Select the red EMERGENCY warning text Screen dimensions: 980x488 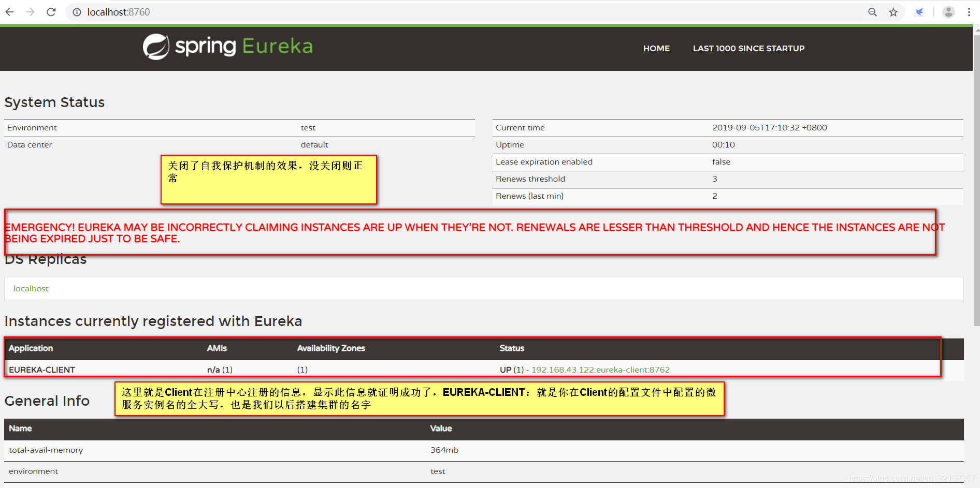474,233
